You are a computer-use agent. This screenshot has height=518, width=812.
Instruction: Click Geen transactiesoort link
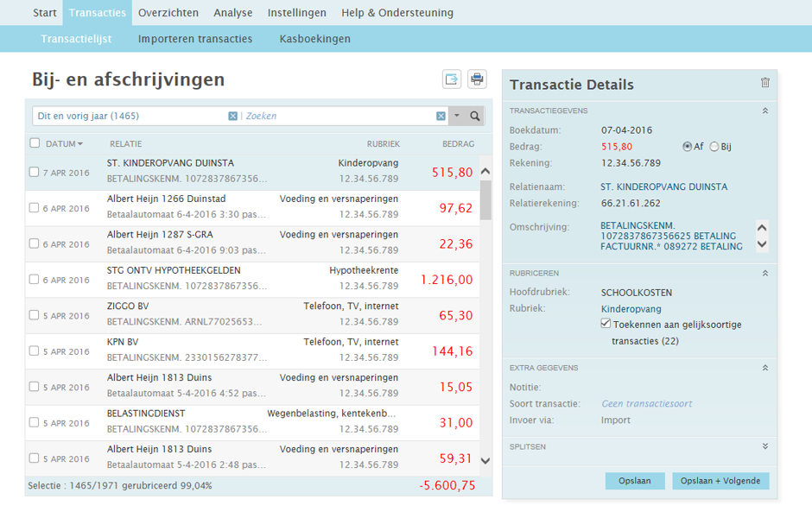coord(646,403)
